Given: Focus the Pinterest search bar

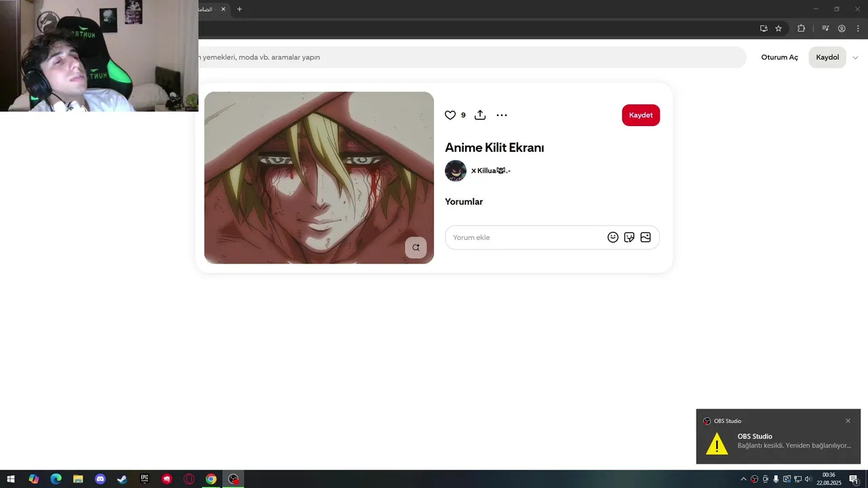Looking at the screenshot, I should tap(471, 58).
